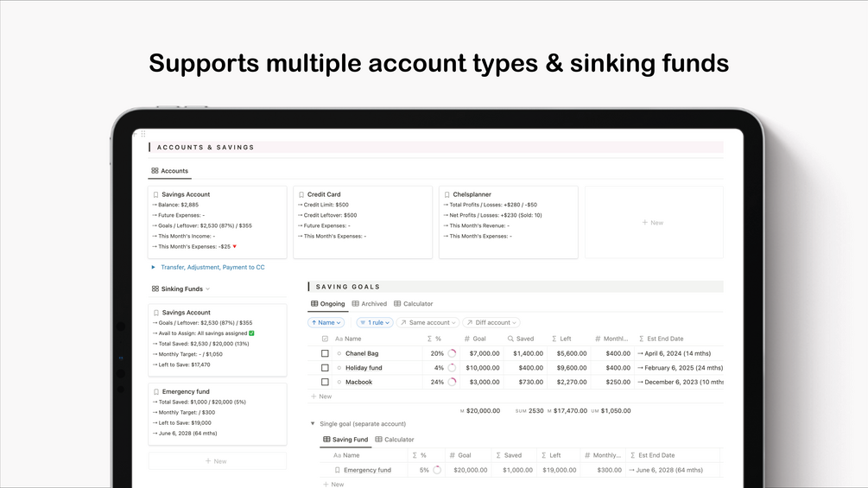Click the Macbook 24% progress ring

tap(453, 383)
